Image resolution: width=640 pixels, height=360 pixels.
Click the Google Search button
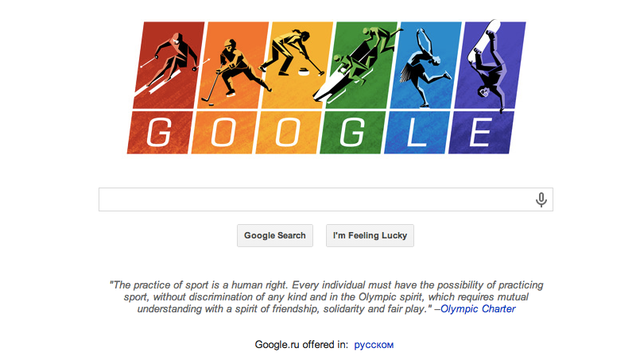(275, 236)
